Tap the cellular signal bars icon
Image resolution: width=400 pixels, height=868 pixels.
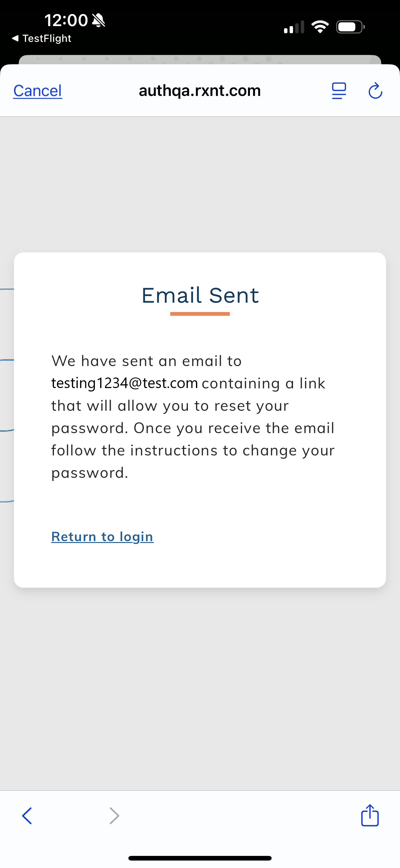point(294,27)
